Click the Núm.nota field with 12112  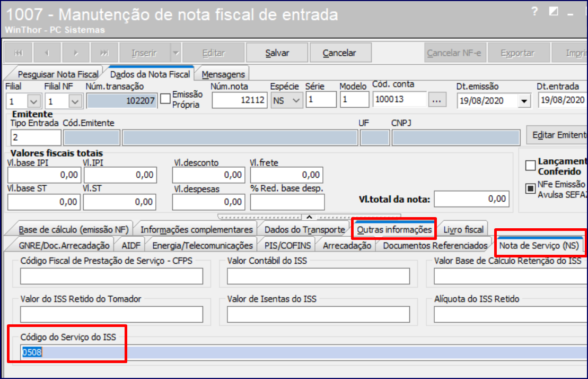(240, 100)
